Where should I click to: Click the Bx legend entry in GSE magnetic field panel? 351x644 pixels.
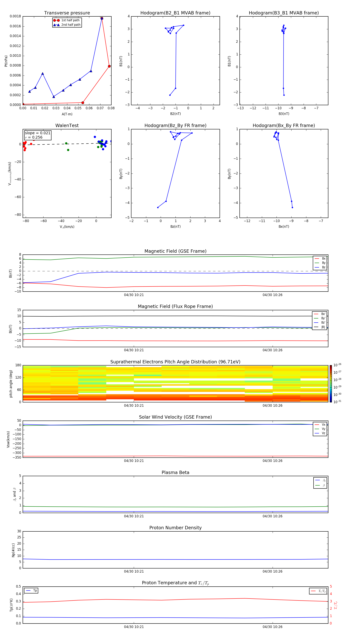320,259
